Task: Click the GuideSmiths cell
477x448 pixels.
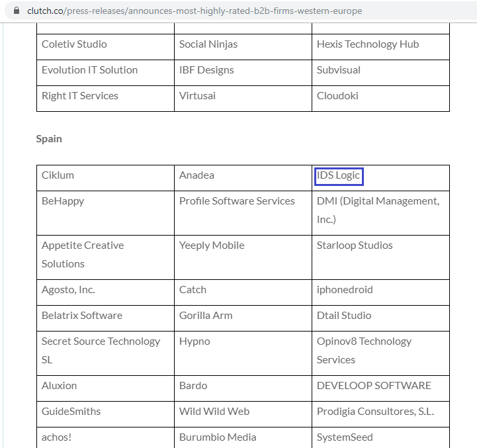Action: (x=105, y=414)
